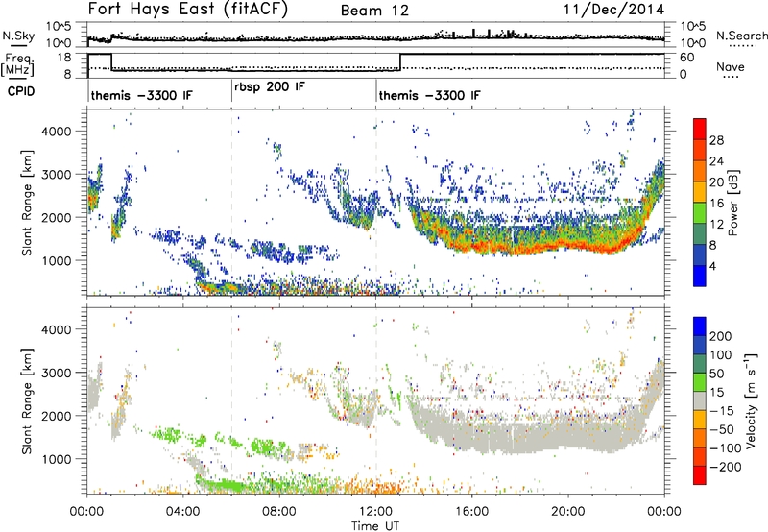Click the '1000' tick on velocity panel
The image size is (768, 532).
(x=57, y=459)
